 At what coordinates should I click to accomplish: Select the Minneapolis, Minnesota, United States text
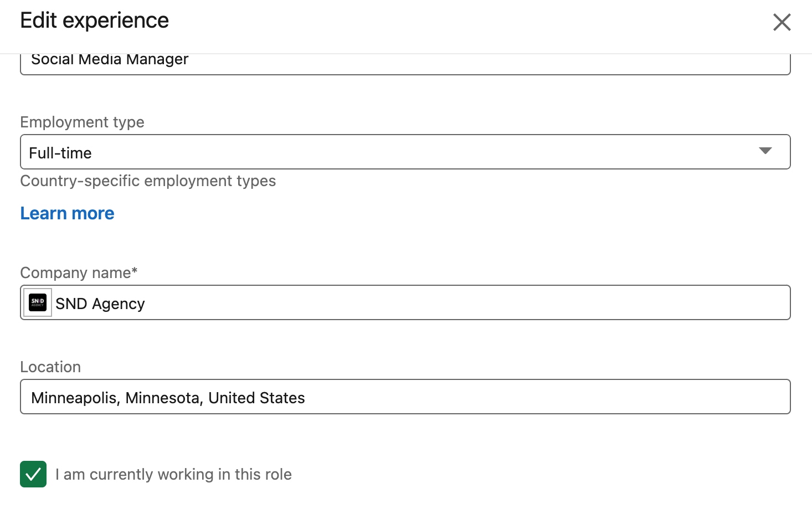[167, 397]
